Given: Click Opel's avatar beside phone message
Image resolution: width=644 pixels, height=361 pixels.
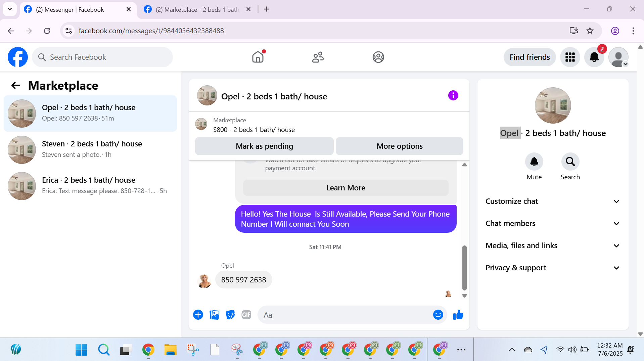Looking at the screenshot, I should 204,281.
